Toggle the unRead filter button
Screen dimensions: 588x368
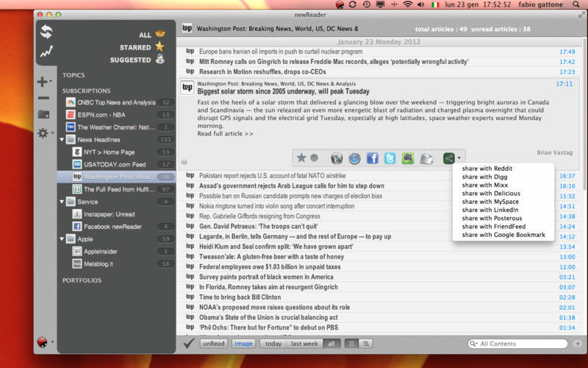coord(214,344)
